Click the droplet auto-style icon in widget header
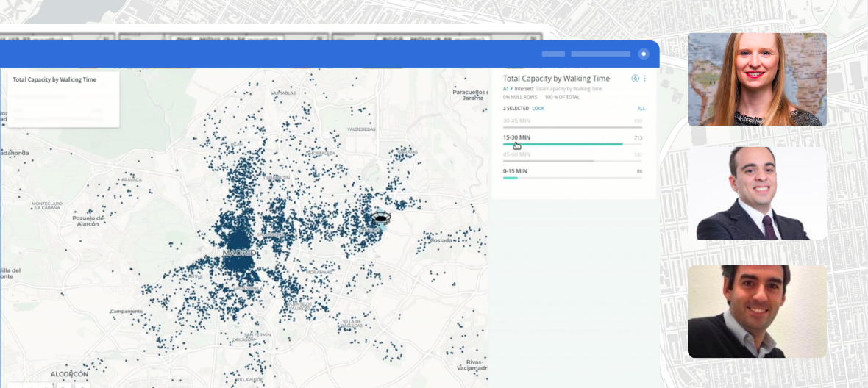 pos(635,79)
